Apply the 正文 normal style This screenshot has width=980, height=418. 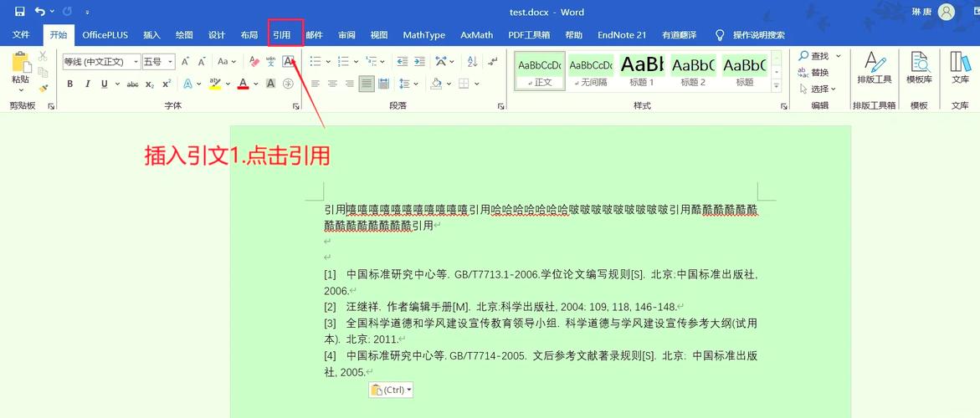[539, 71]
